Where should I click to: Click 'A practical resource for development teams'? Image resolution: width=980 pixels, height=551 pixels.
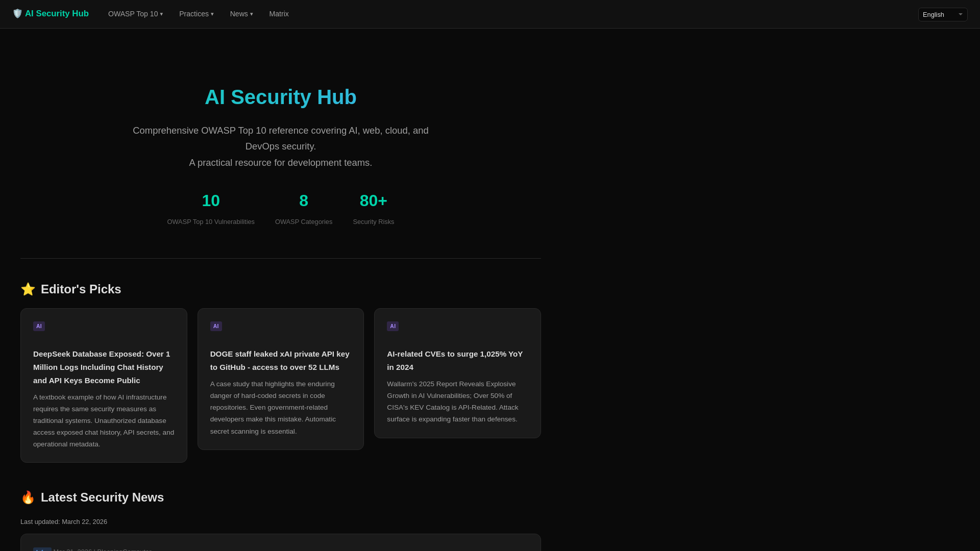click(281, 163)
